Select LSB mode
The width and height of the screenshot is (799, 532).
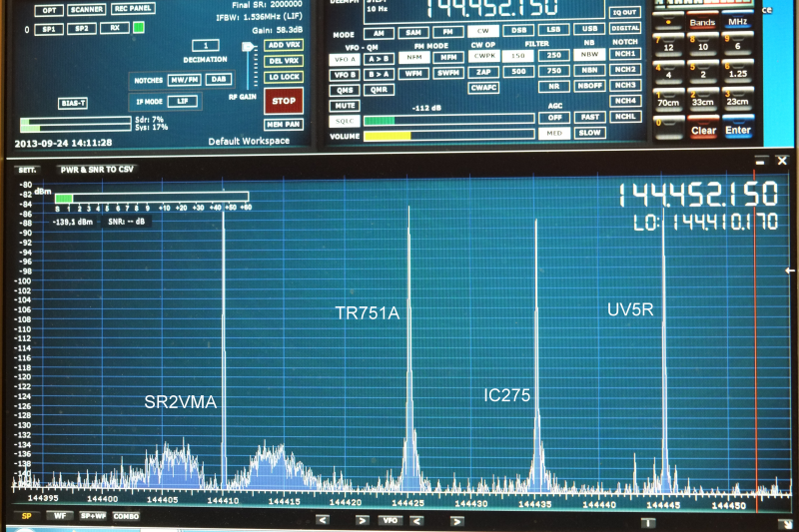coord(554,30)
